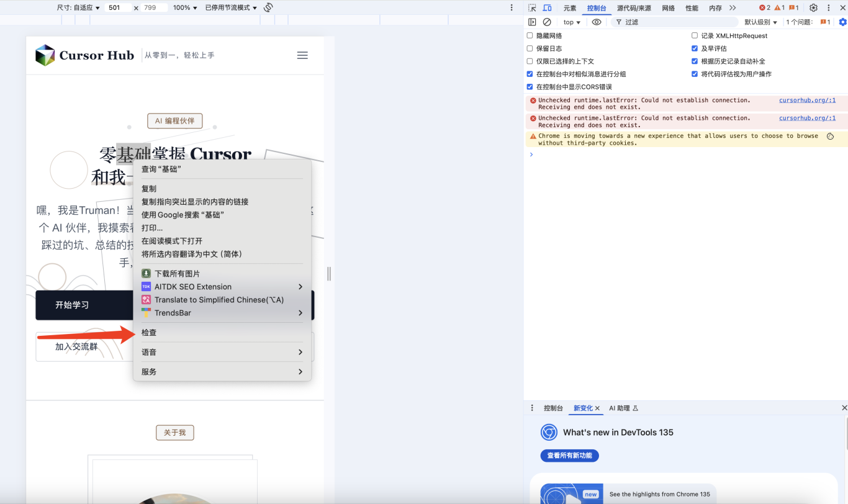Screen dimensions: 848x504
Task: Expand TrendsBar submenu
Action: tap(222, 313)
